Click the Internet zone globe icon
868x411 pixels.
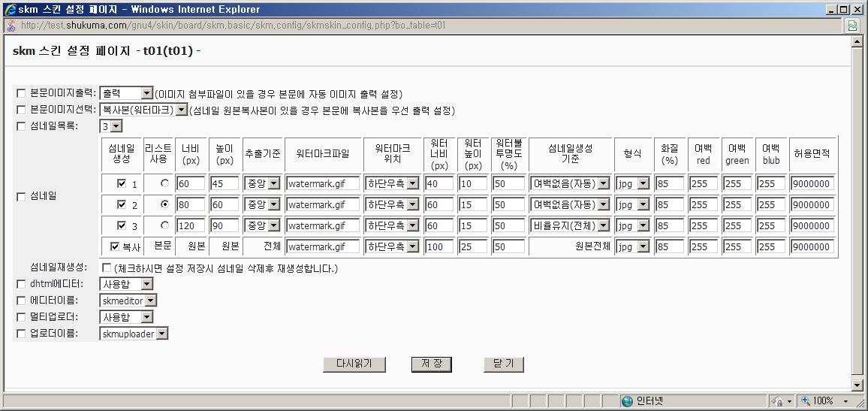[627, 401]
